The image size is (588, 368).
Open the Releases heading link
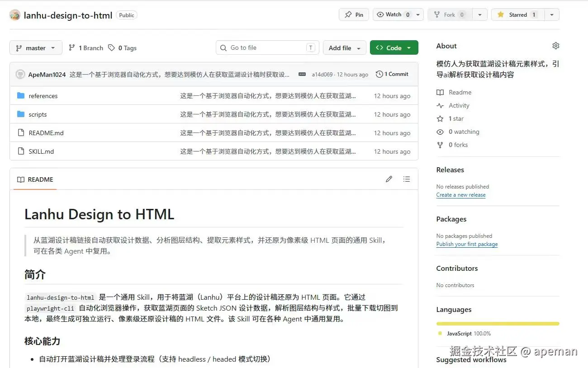[450, 170]
